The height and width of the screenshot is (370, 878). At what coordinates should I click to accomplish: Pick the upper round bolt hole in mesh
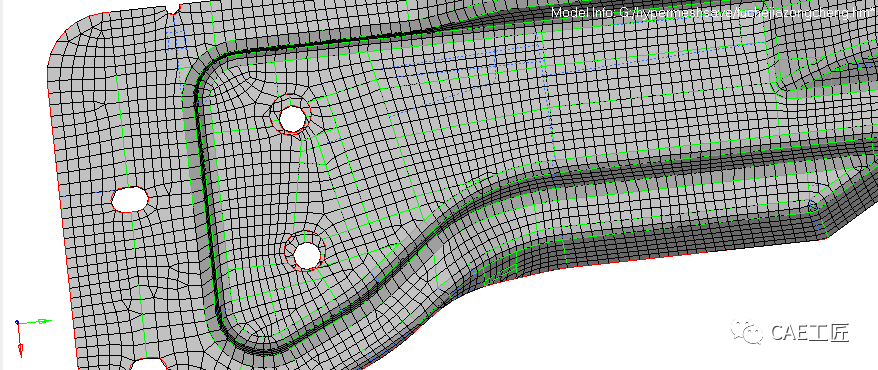tap(292, 118)
